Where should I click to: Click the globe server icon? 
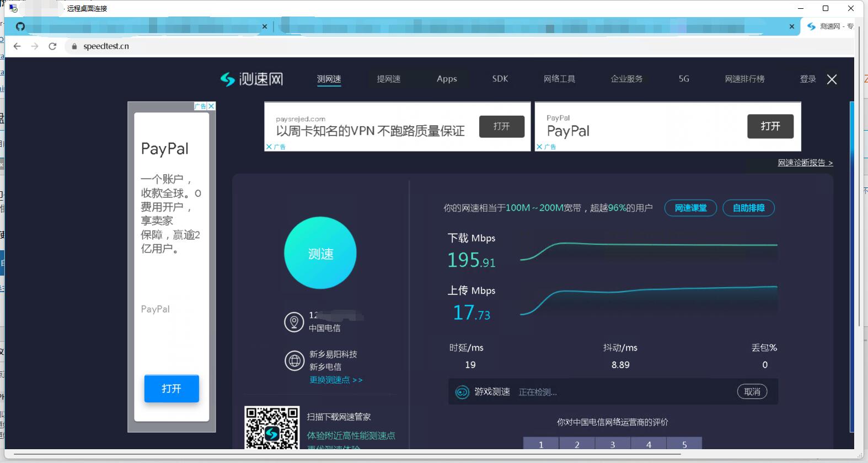pos(294,360)
